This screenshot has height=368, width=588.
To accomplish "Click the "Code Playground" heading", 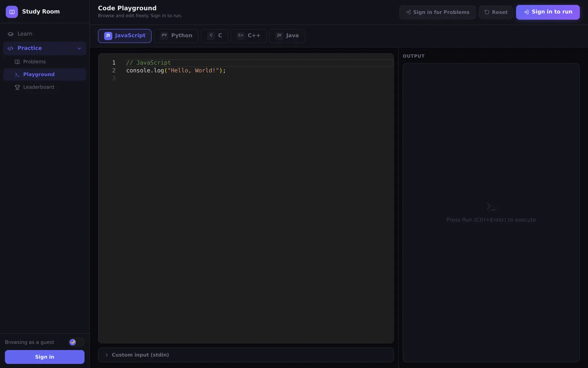I will 127,8.
